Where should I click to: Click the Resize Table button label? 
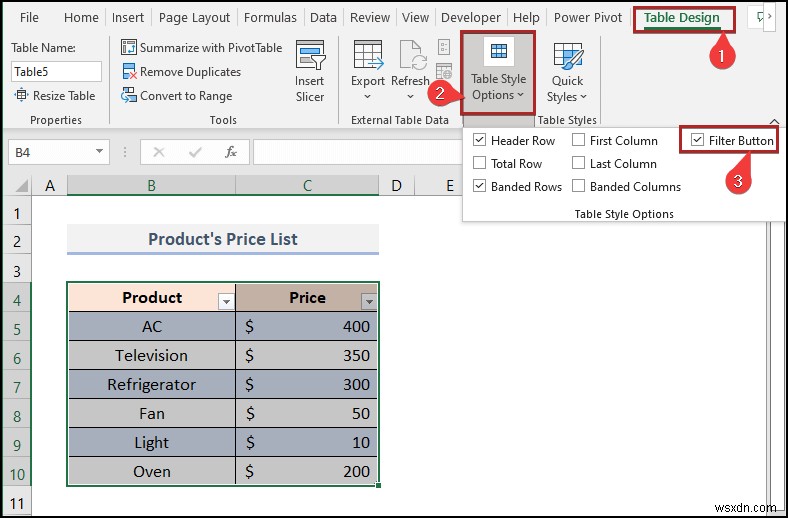64,95
